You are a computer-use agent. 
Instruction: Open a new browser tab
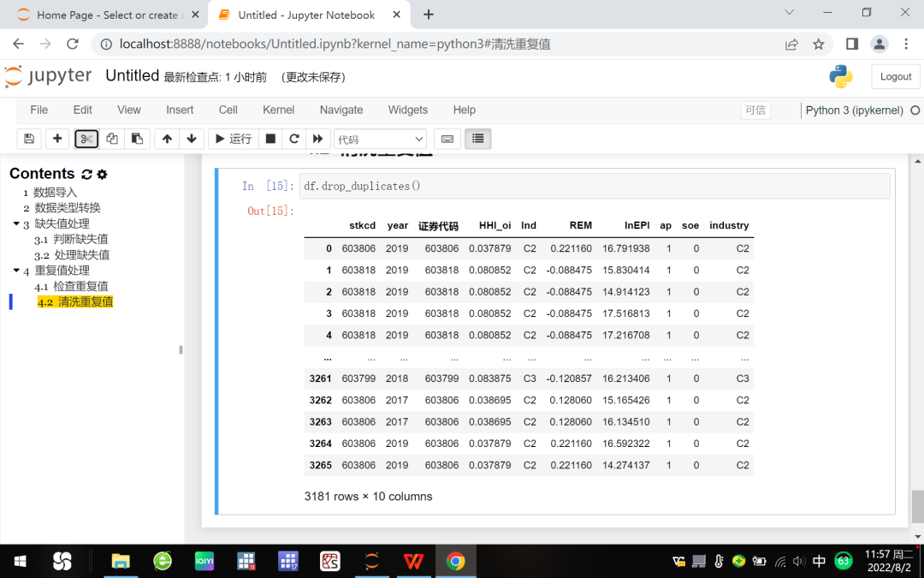point(429,15)
